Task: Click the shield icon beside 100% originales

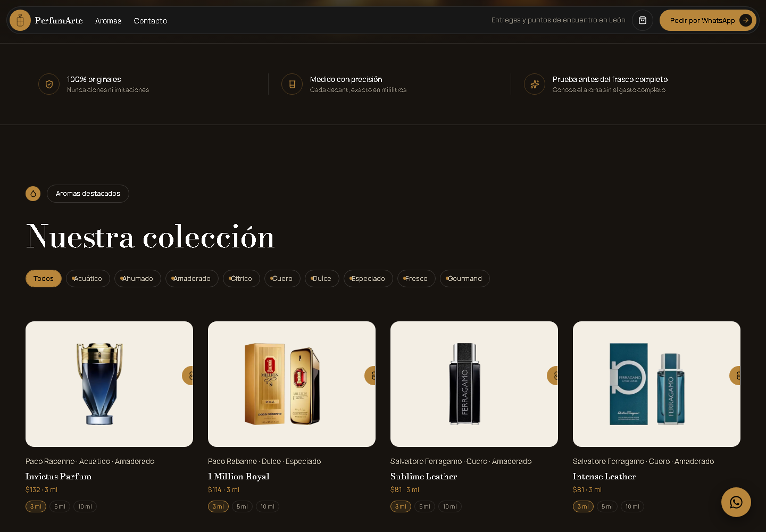Action: [x=49, y=84]
